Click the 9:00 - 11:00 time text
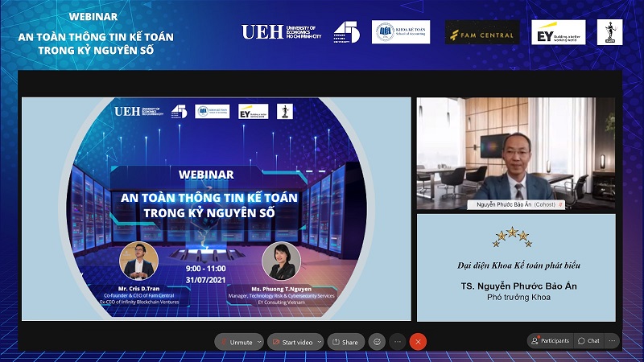644x362 pixels. (x=206, y=269)
